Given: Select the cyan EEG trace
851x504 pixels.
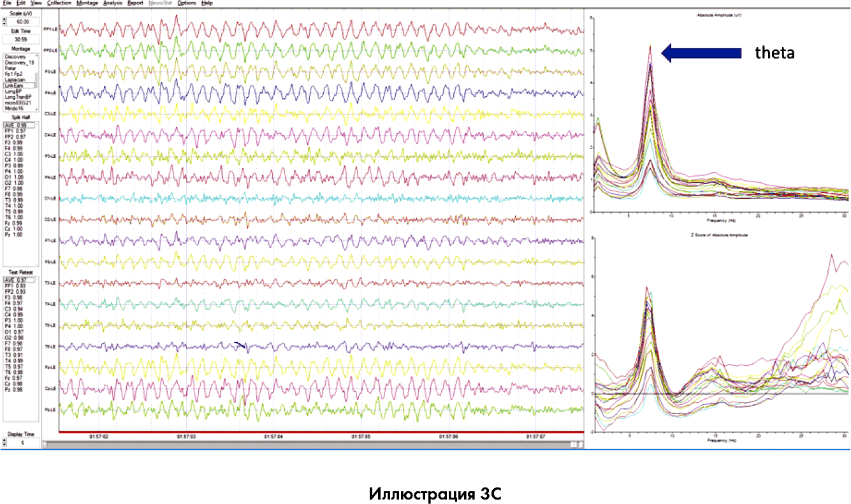Looking at the screenshot, I should [319, 199].
